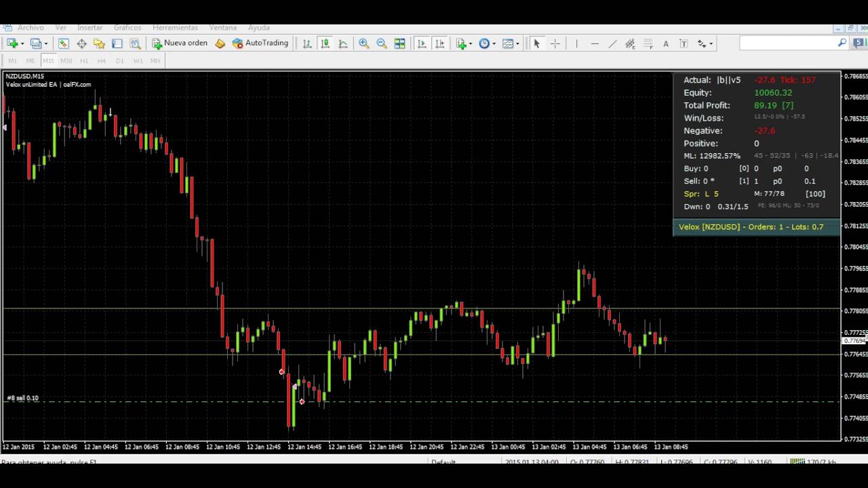Open a new chart via toolbar icon
This screenshot has height=488, width=868.
[x=12, y=43]
